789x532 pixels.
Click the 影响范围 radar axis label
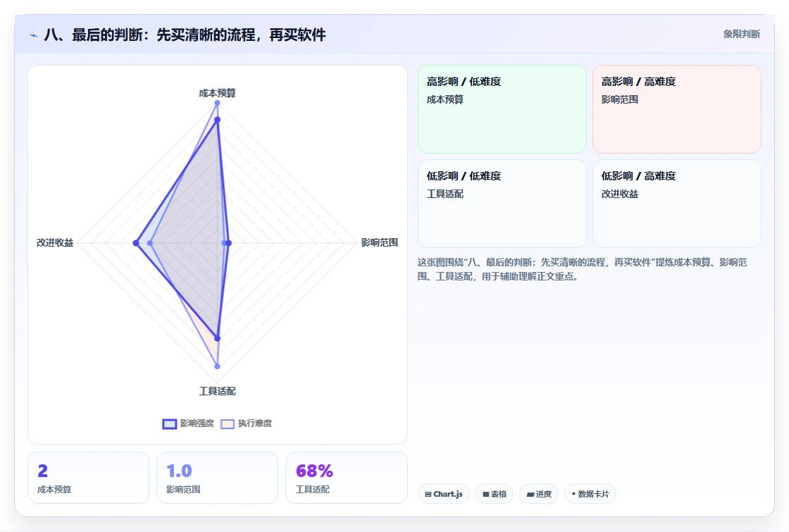click(x=380, y=242)
